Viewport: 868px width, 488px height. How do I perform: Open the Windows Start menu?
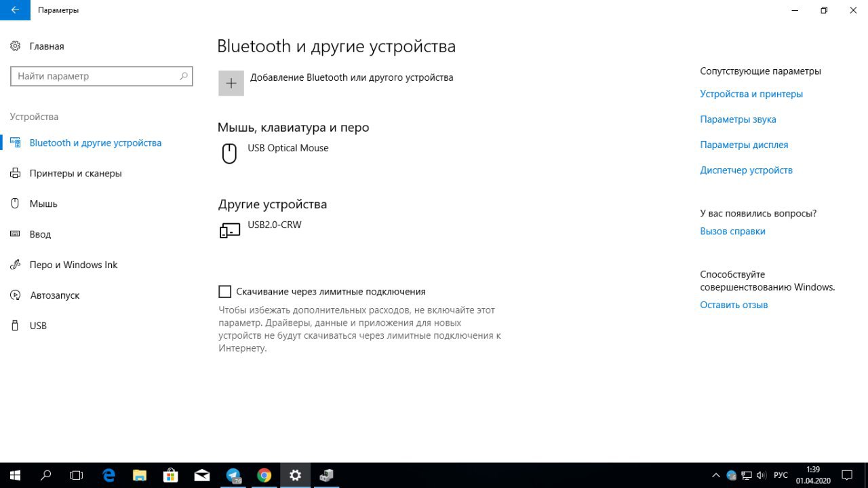[x=15, y=475]
